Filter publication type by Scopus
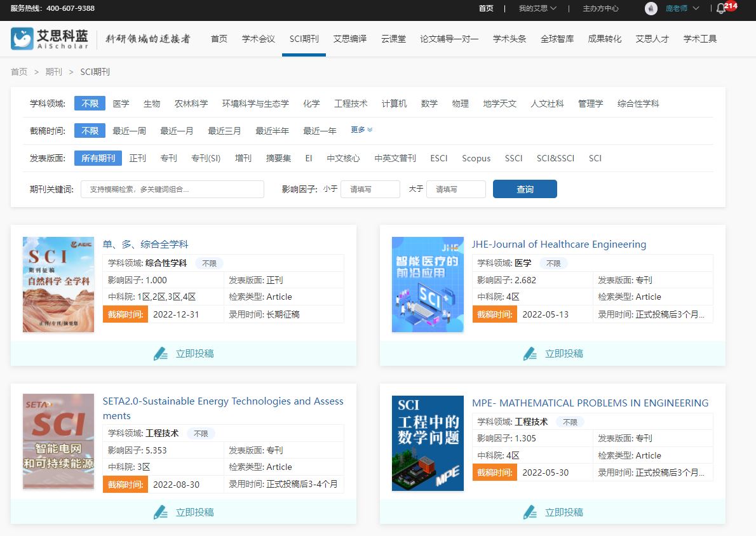This screenshot has width=756, height=536. tap(476, 158)
